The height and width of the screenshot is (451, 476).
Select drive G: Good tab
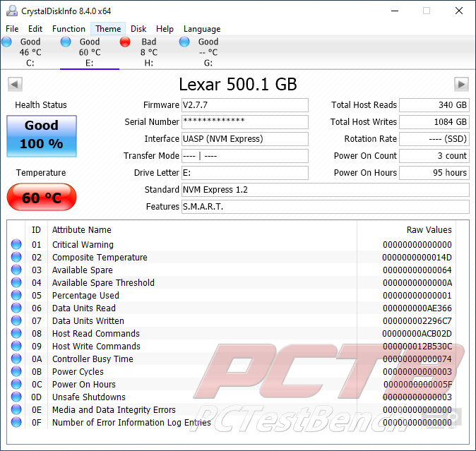coord(208,52)
